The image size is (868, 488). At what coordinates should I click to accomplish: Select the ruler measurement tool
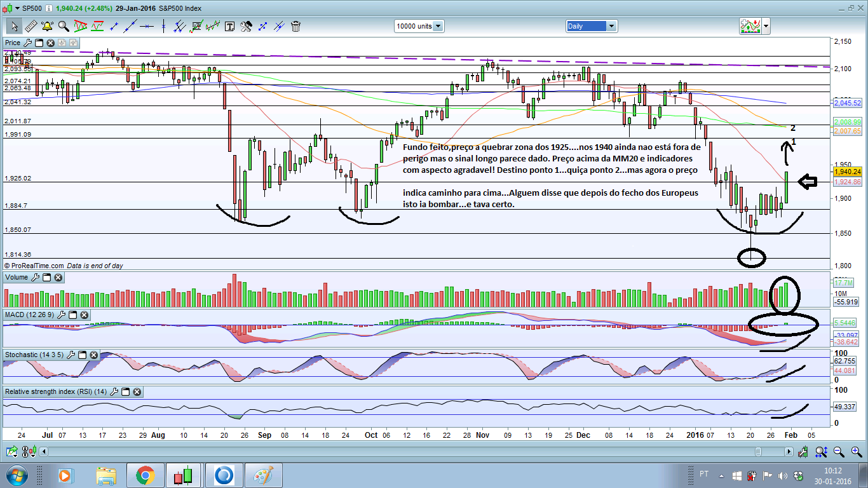(31, 26)
